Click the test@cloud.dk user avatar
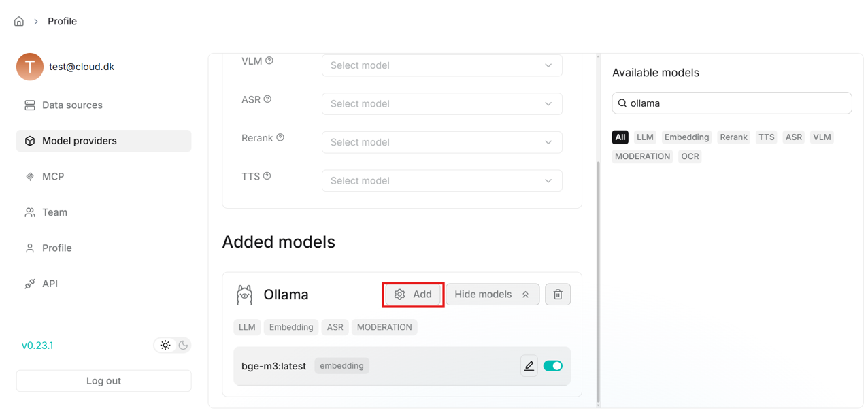Screen dimensions: 868x419 (x=30, y=67)
